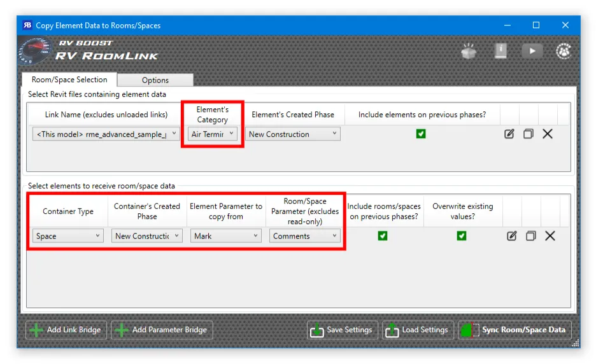Click Element Parameter to copy from header

pos(226,211)
